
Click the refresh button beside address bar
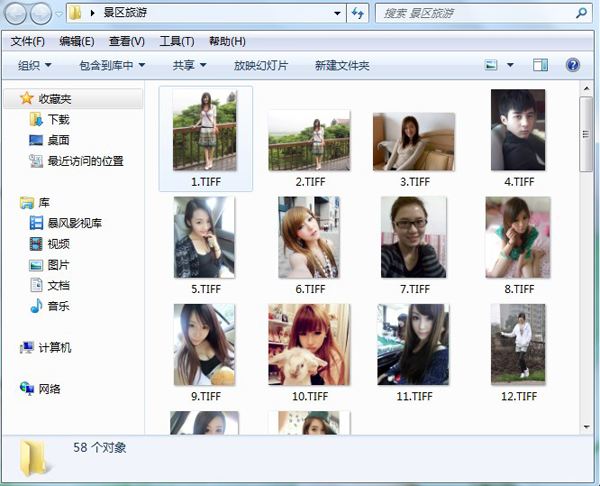pos(357,13)
